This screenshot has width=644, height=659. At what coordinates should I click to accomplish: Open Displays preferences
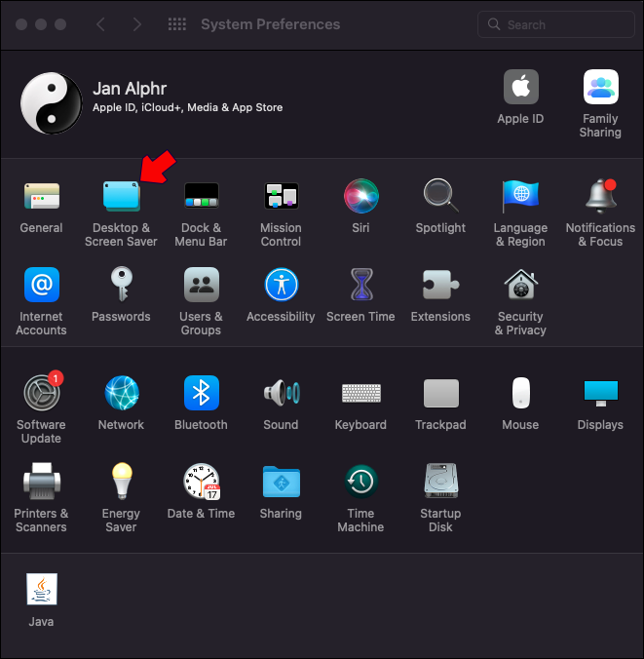click(601, 394)
